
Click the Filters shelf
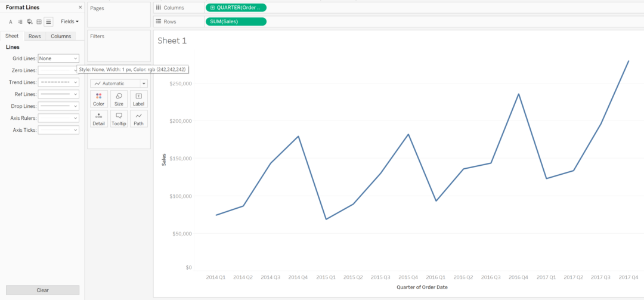(119, 45)
